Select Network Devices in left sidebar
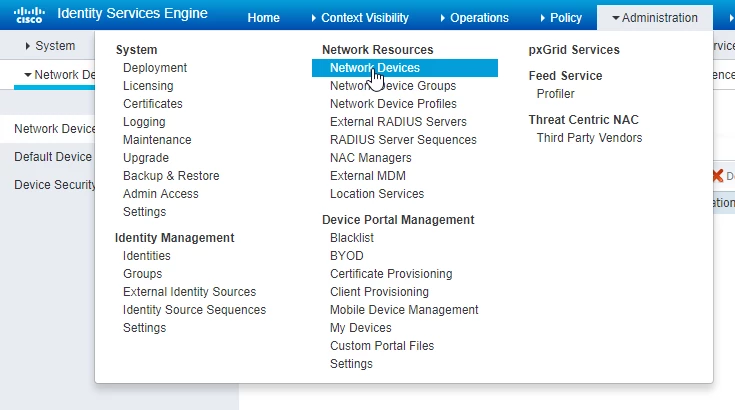This screenshot has height=410, width=735. click(55, 128)
